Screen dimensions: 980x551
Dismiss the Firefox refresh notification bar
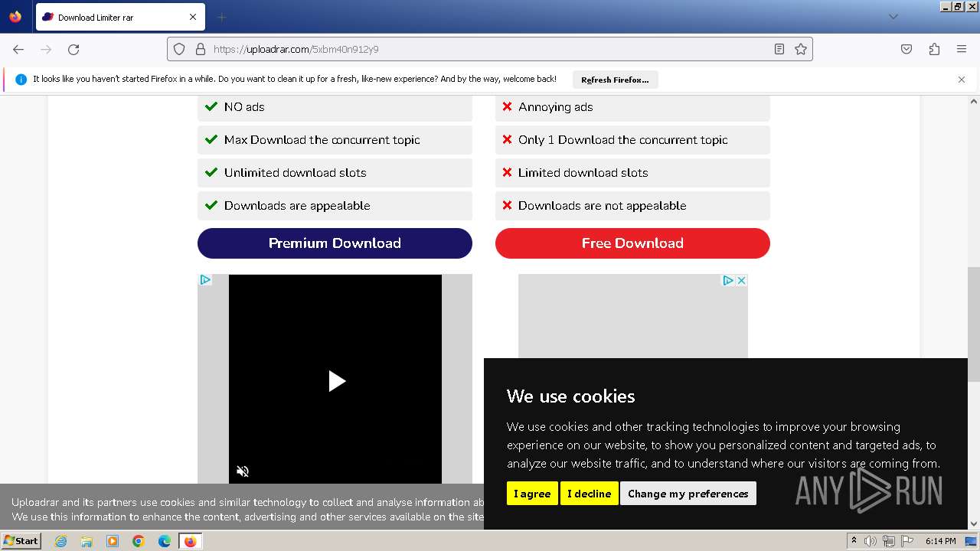pyautogui.click(x=962, y=80)
